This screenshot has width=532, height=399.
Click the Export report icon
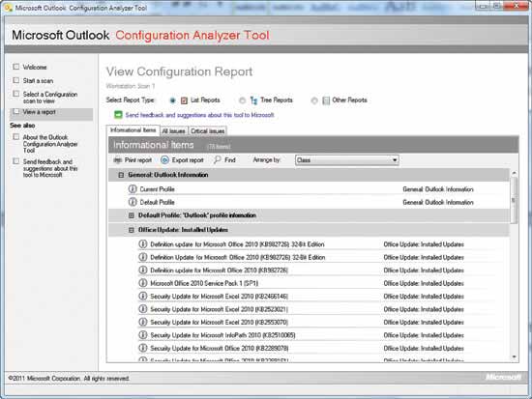[164, 160]
